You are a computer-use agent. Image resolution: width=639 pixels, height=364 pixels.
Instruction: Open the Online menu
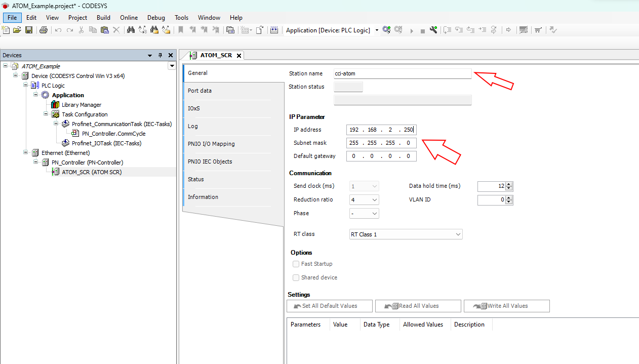pos(129,18)
